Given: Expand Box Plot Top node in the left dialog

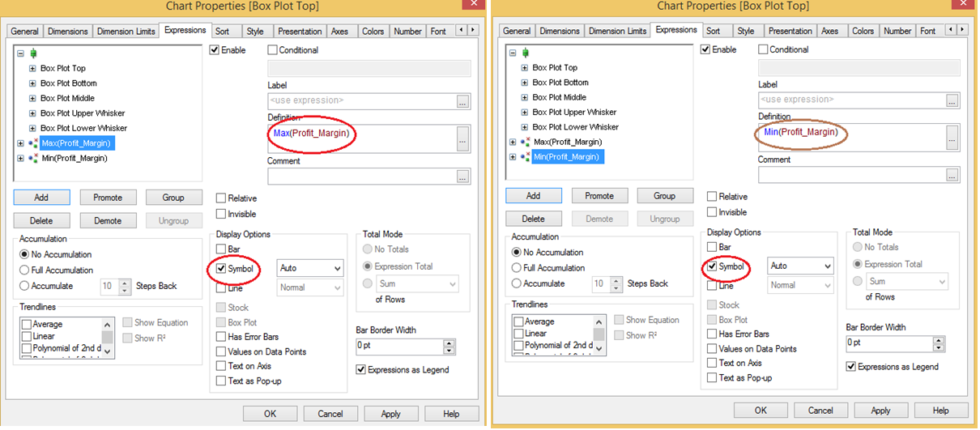Looking at the screenshot, I should (x=32, y=69).
